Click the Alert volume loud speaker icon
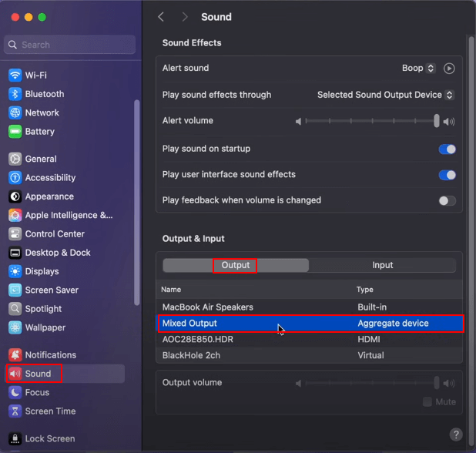The image size is (476, 453). [449, 122]
